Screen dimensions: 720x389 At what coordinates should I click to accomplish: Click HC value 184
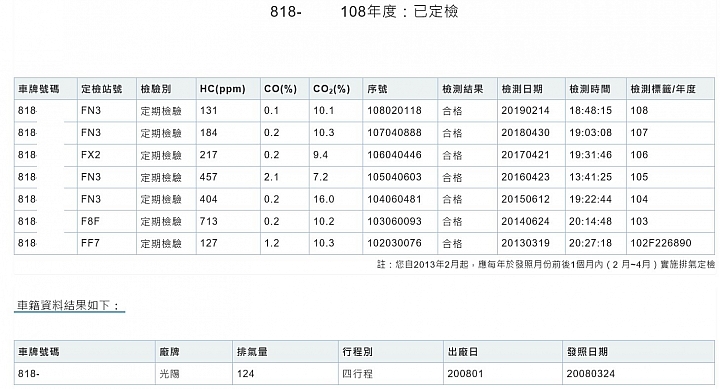pyautogui.click(x=208, y=133)
